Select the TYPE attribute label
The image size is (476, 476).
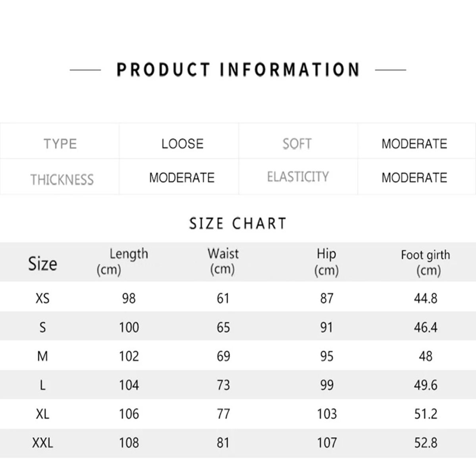pyautogui.click(x=60, y=144)
